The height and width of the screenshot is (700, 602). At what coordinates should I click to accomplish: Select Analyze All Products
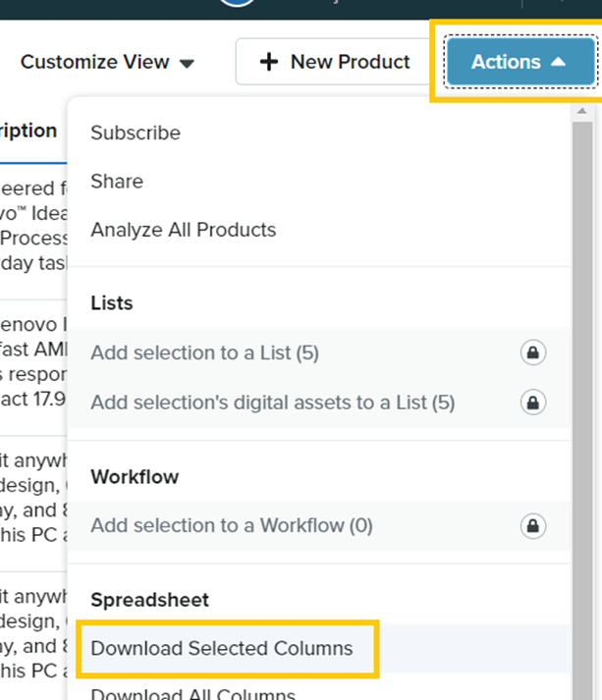184,230
